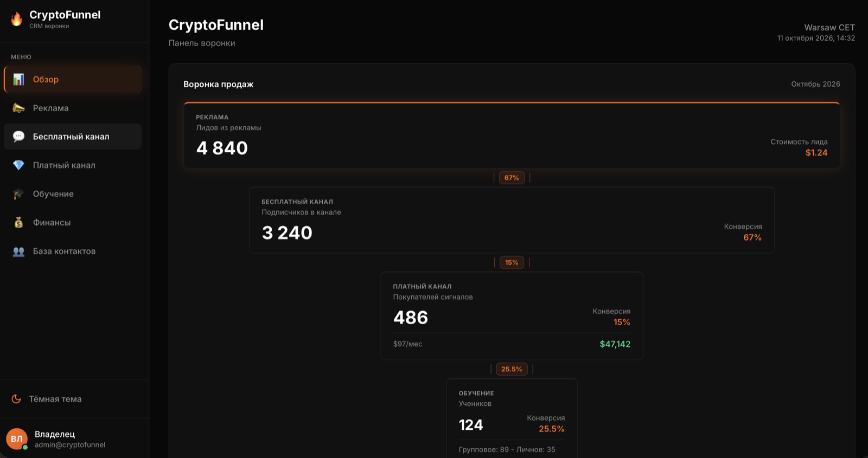
Task: Open the Платный канал menu item
Action: (73, 165)
